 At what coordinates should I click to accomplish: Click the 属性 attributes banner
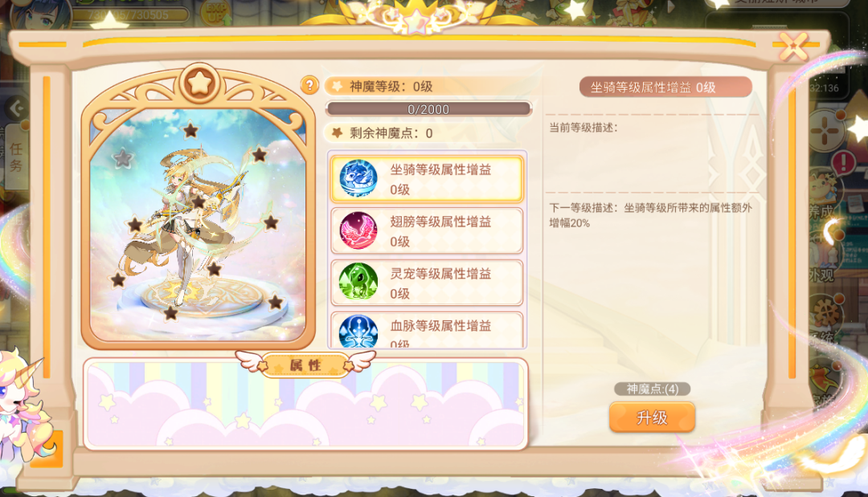(x=305, y=365)
